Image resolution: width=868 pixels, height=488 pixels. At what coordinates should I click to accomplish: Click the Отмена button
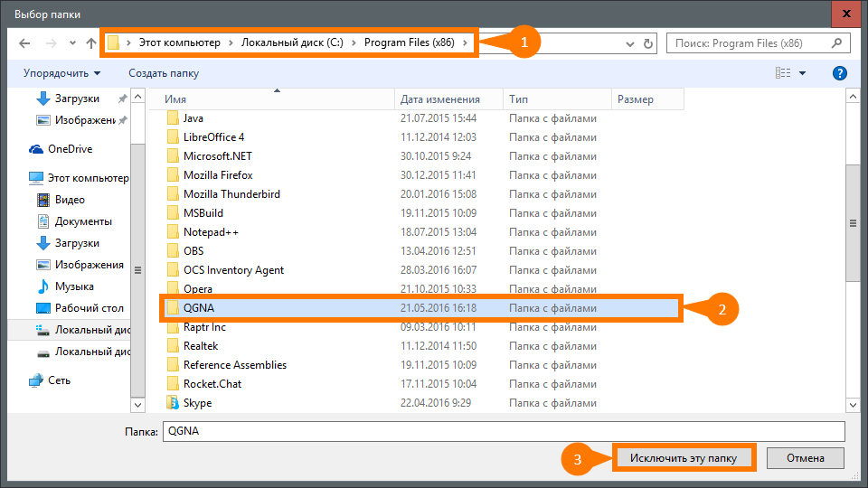click(805, 458)
